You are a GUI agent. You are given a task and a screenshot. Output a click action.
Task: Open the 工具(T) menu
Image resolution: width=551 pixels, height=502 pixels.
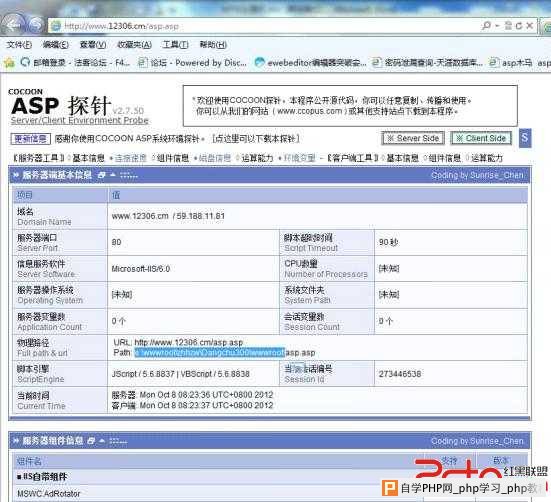[175, 45]
